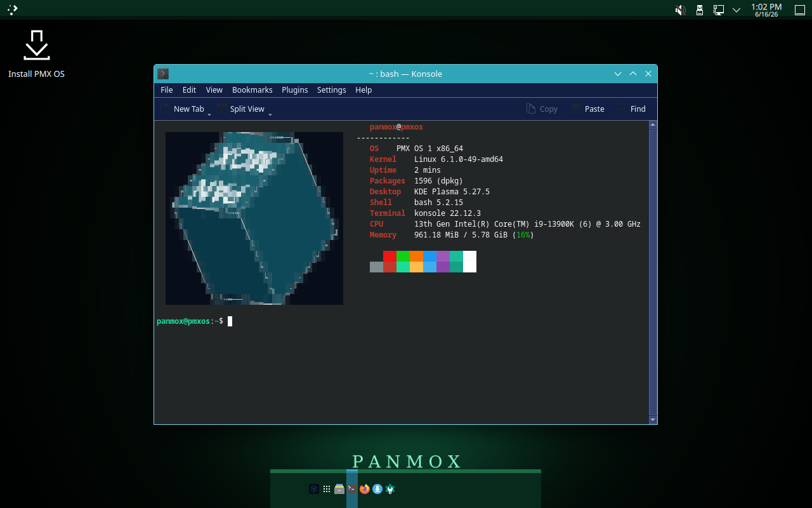Expand the Split View dropdown arrow
812x508 pixels.
pyautogui.click(x=270, y=114)
